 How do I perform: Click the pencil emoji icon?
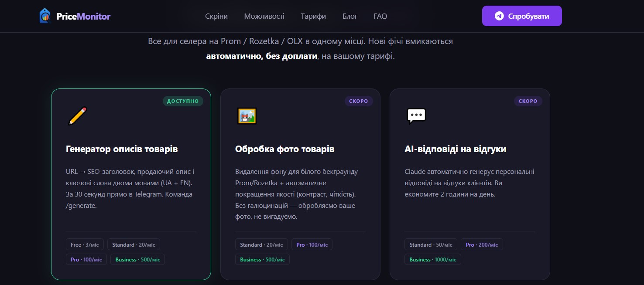77,116
